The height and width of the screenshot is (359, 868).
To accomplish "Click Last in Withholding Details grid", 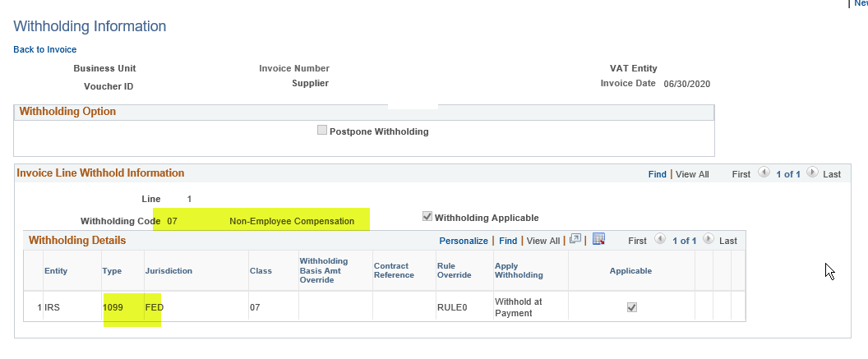I will pos(728,241).
